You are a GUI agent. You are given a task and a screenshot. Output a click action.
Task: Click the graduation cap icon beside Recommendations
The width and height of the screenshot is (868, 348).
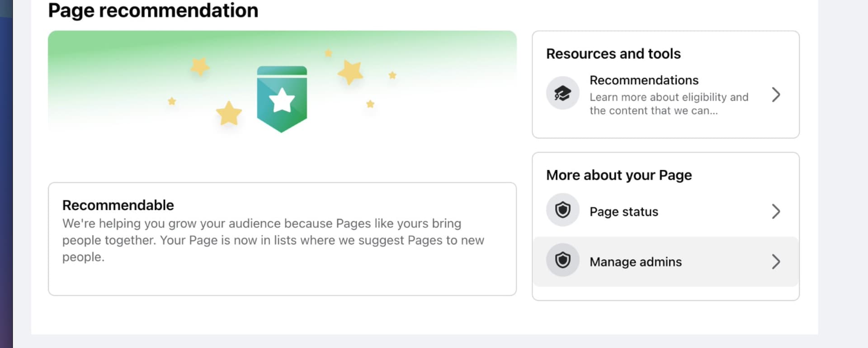point(562,93)
